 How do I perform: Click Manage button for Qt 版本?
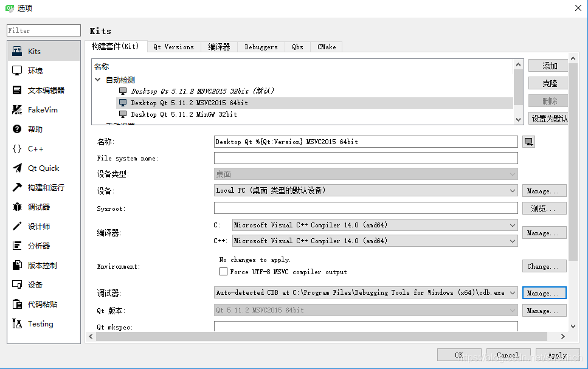(544, 311)
